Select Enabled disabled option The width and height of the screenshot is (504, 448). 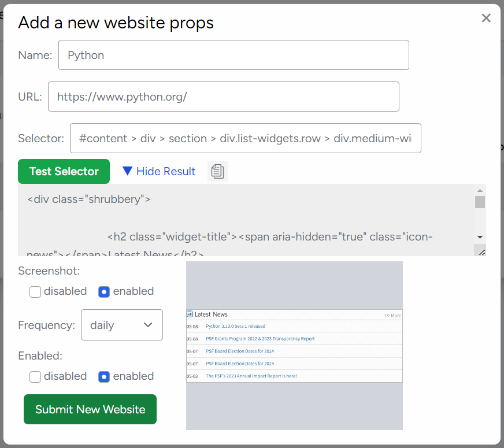tap(35, 377)
